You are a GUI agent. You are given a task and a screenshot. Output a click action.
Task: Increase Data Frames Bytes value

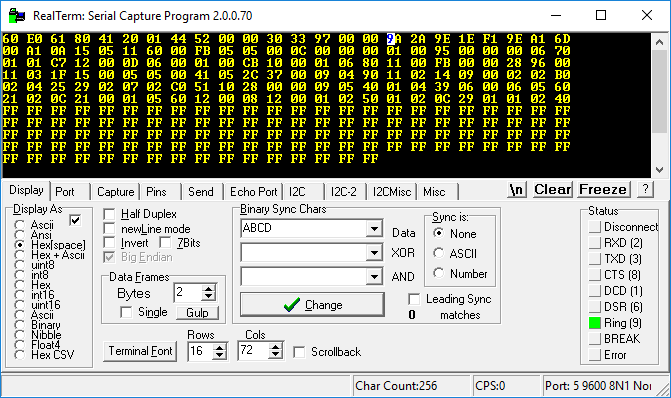tap(208, 289)
